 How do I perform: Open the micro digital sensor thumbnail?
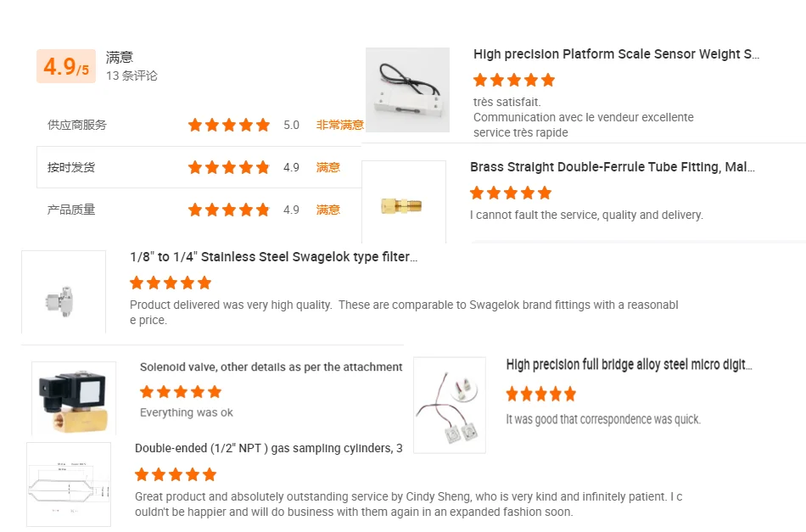450,405
